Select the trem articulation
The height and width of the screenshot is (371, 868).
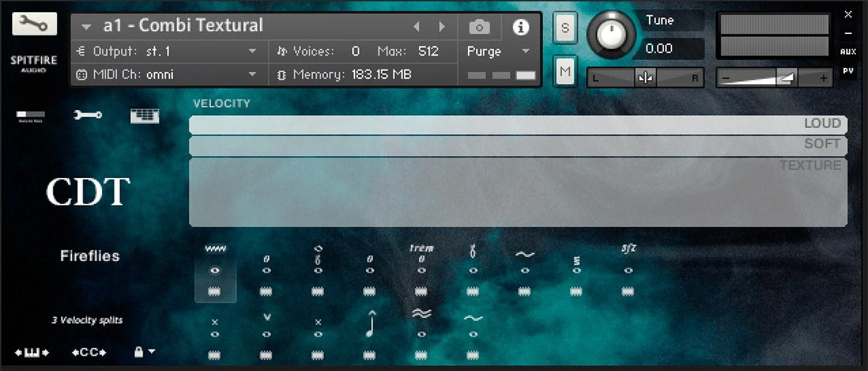(x=421, y=259)
